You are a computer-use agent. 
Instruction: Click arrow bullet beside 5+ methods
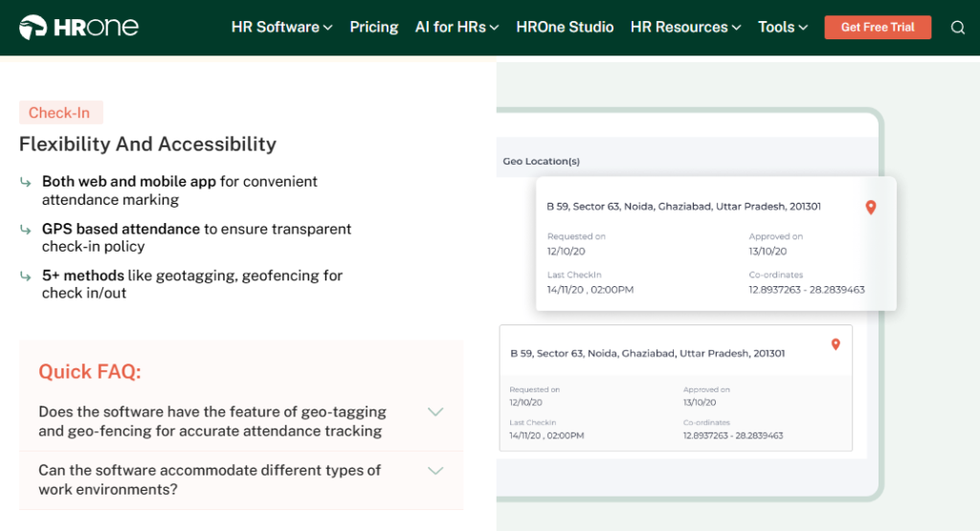26,277
